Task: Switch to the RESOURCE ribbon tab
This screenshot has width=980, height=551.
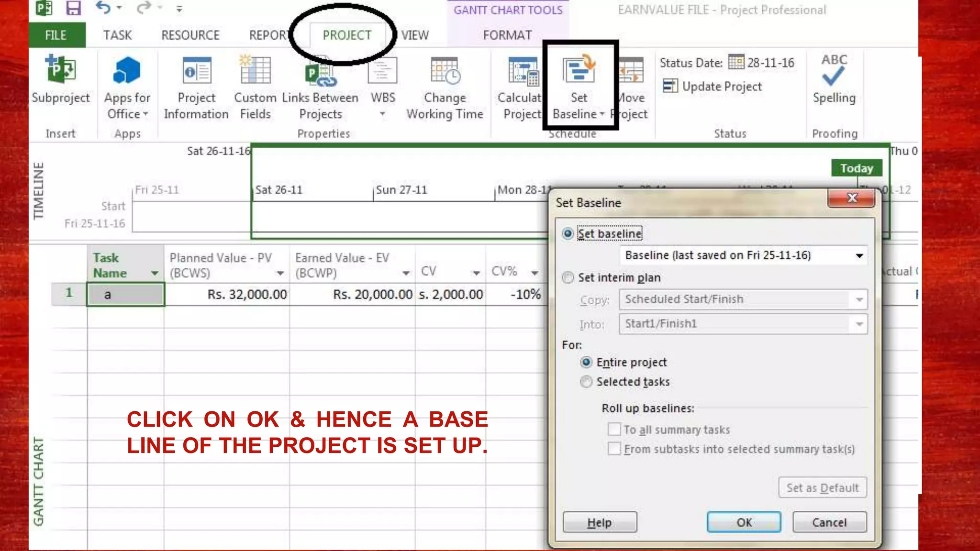Action: (190, 35)
